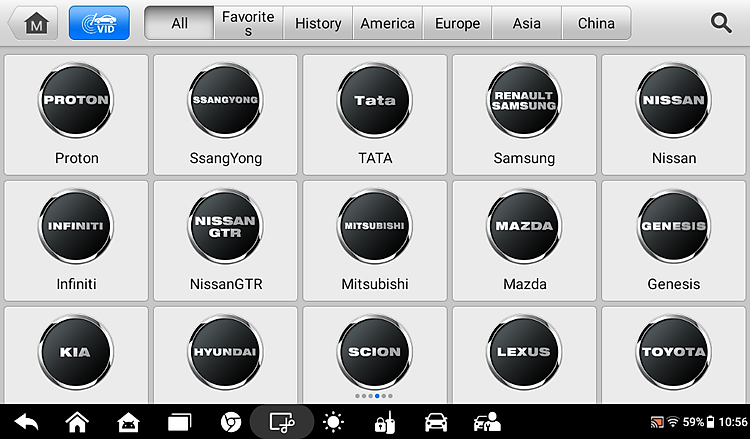Tap the cast status icon
The width and height of the screenshot is (750, 439).
click(x=657, y=422)
